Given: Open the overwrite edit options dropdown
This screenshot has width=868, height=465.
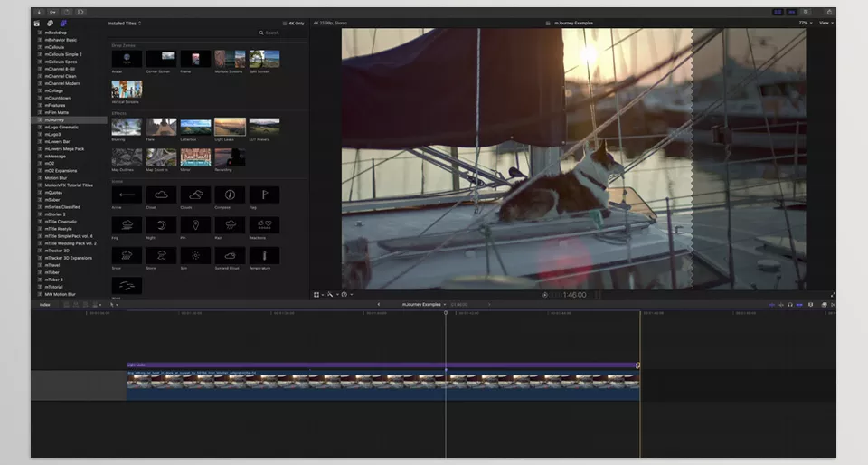Looking at the screenshot, I should 97,305.
